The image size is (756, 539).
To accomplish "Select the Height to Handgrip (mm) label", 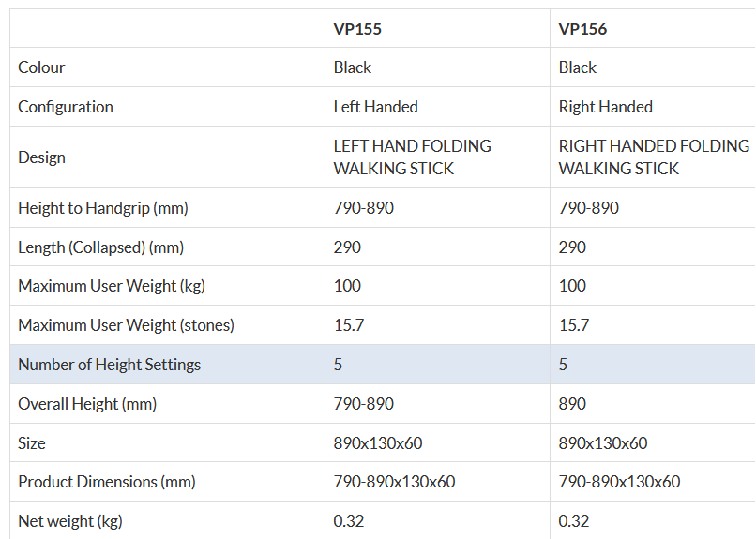I will [103, 208].
